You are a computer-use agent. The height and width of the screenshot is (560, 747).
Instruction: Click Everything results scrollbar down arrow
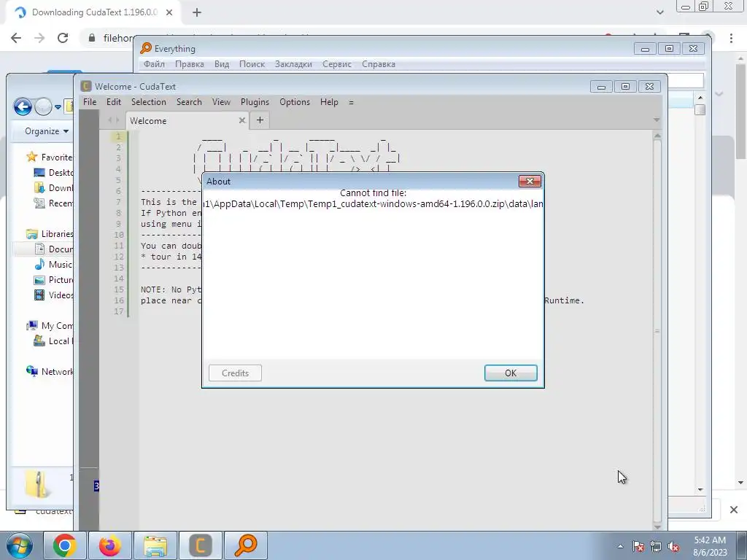tap(700, 489)
